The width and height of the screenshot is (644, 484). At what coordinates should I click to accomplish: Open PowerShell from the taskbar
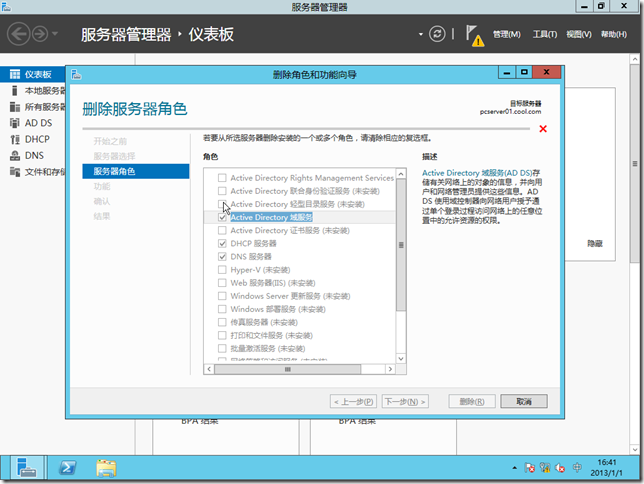tap(67, 468)
